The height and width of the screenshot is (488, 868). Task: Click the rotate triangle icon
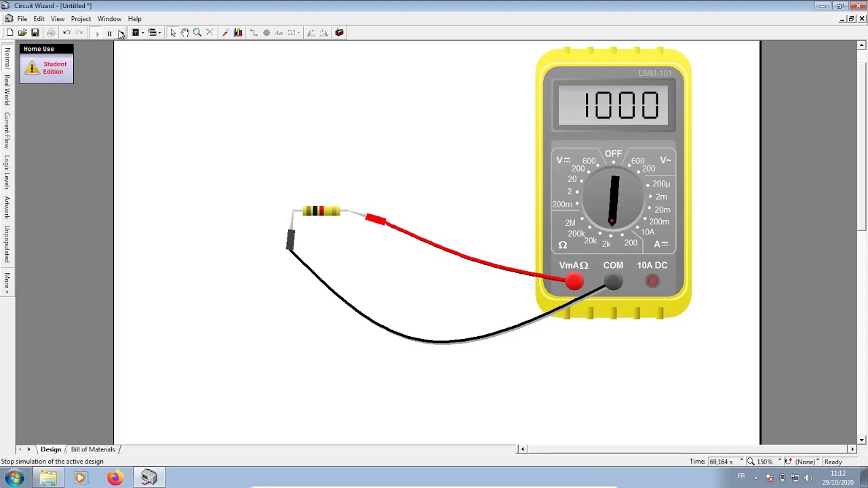tap(323, 33)
